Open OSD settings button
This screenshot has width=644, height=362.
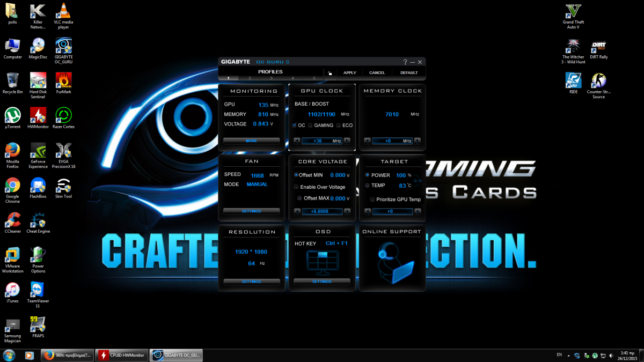322,282
